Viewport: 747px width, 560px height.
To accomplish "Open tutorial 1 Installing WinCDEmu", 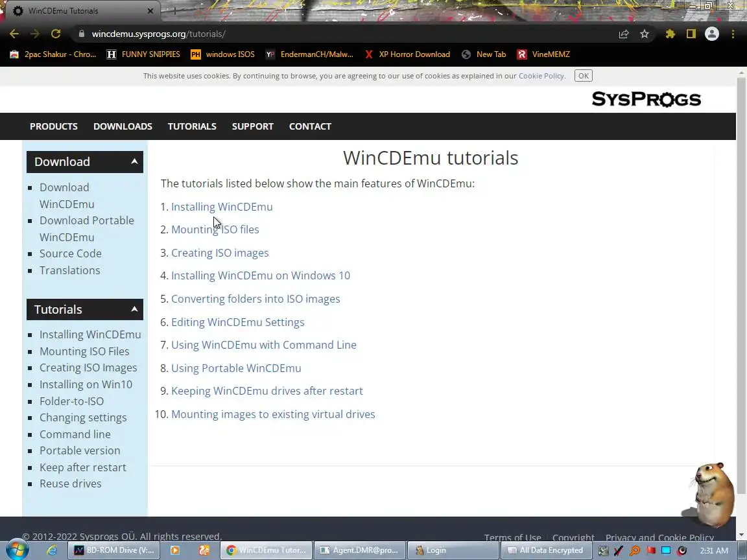I will pos(222,207).
